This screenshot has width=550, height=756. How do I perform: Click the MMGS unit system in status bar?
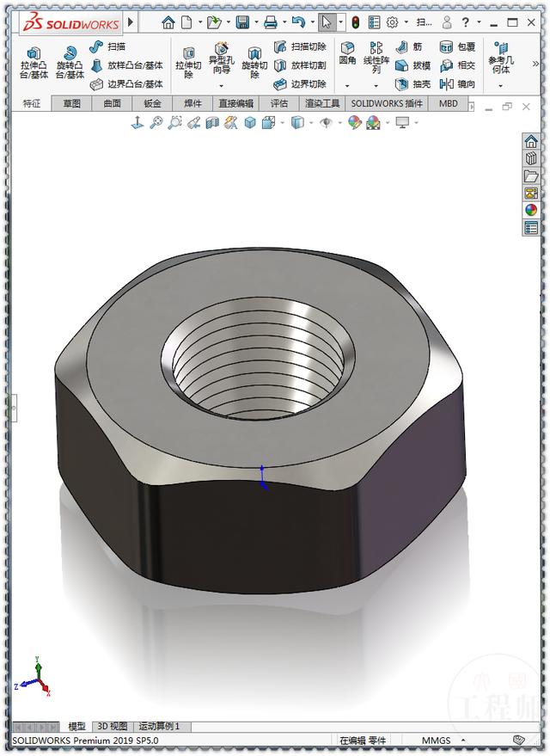437,741
